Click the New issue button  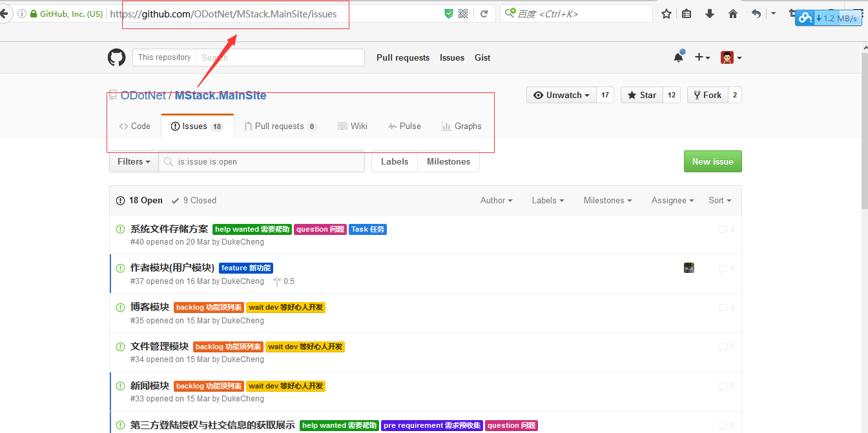(x=713, y=161)
